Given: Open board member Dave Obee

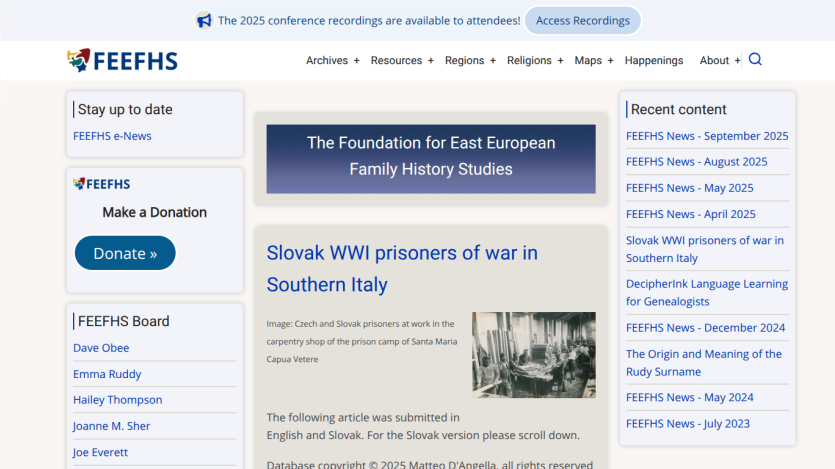Looking at the screenshot, I should click(101, 348).
